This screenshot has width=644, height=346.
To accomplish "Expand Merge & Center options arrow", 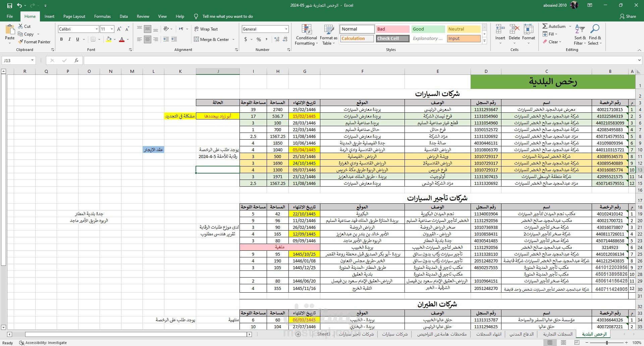I will click(233, 39).
